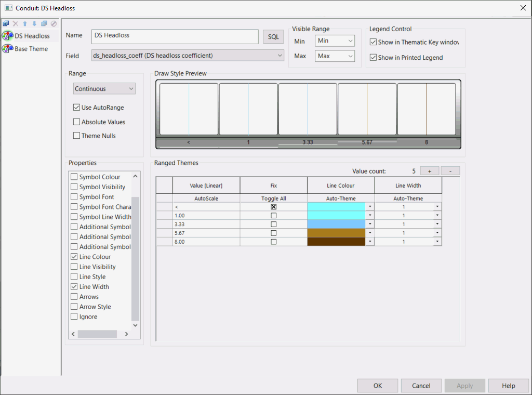
Task: Check Fix box for value 8.00
Action: (x=273, y=242)
